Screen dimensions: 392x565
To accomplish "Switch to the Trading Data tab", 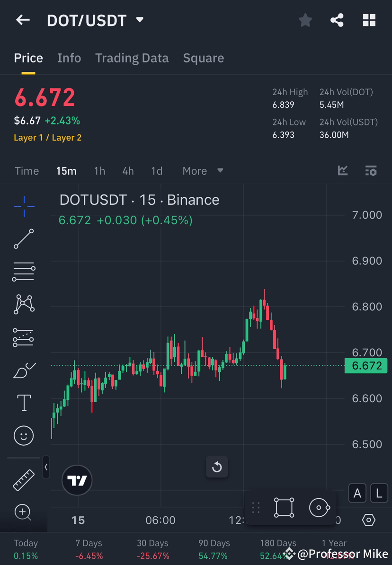I will pyautogui.click(x=132, y=58).
